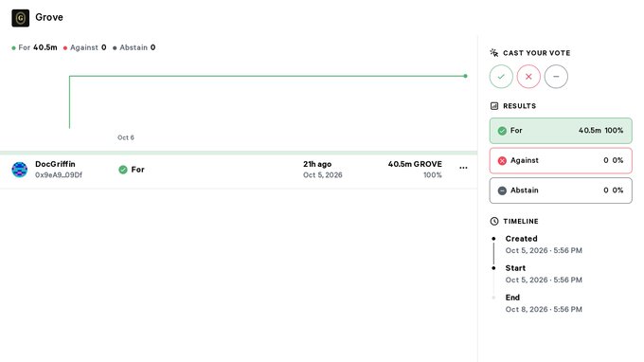Cast an Abstain vote with minus button
Viewport: 644px width, 362px height.
tap(556, 77)
